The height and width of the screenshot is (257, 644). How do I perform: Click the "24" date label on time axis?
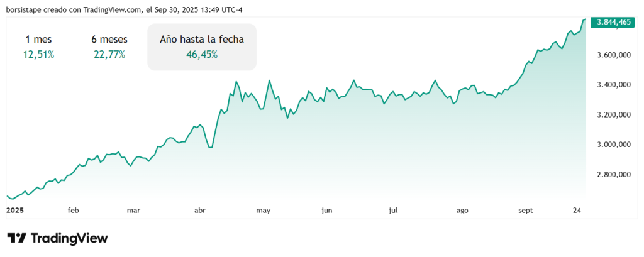(x=576, y=210)
